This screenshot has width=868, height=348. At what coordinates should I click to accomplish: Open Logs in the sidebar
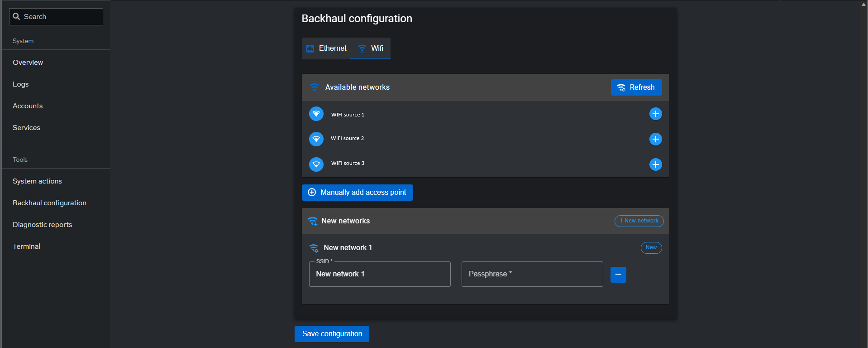point(21,84)
